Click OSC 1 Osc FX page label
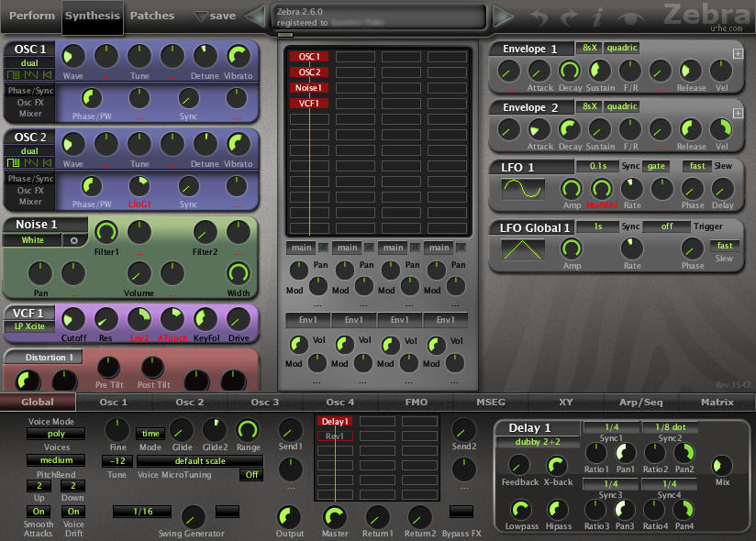This screenshot has height=541, width=756. (30, 102)
